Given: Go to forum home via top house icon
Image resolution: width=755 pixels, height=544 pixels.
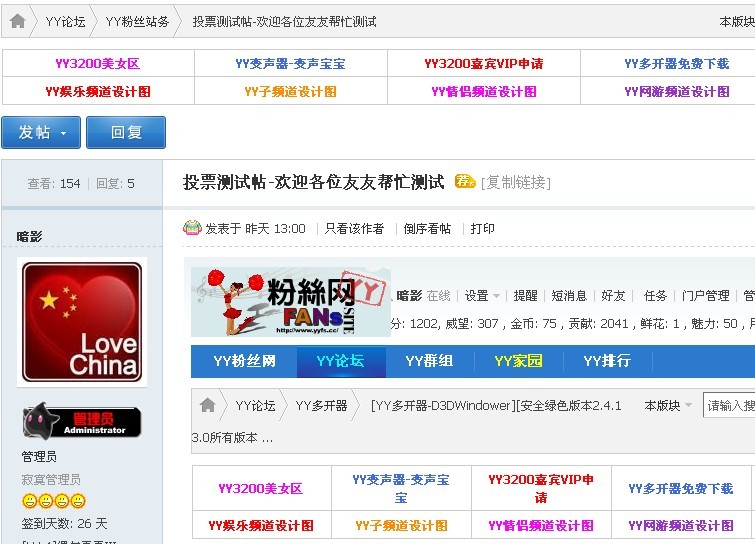Looking at the screenshot, I should tap(18, 21).
